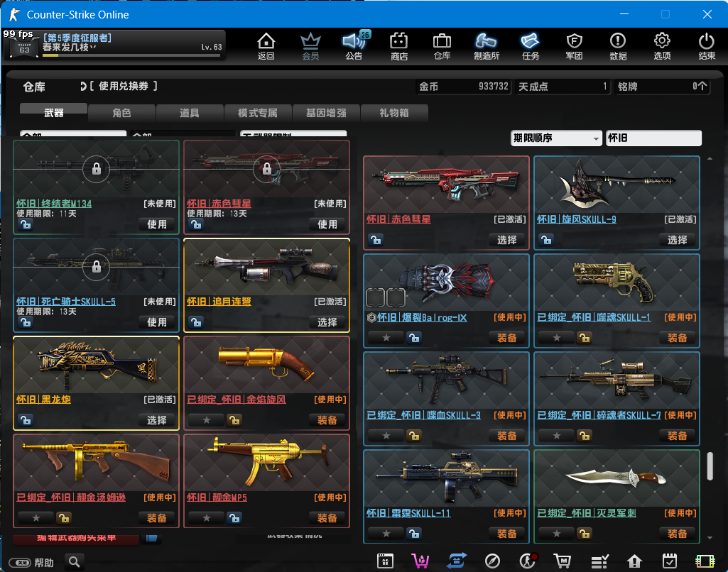
Task: Click the blue gift exchange arrows icon
Action: coord(457,561)
